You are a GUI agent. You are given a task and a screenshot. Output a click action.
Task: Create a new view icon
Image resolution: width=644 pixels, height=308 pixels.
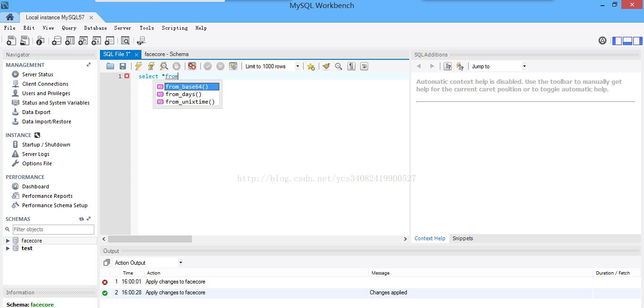[83, 41]
